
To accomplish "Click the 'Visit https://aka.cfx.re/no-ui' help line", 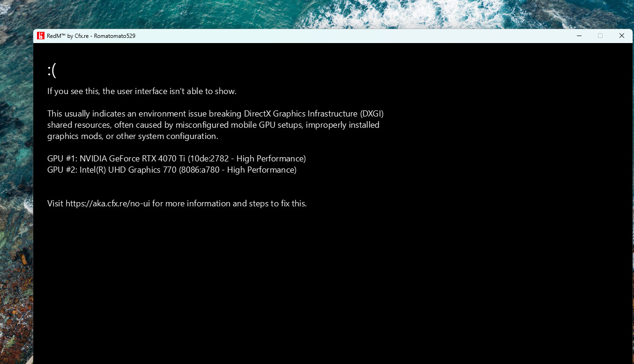I will tap(177, 204).
